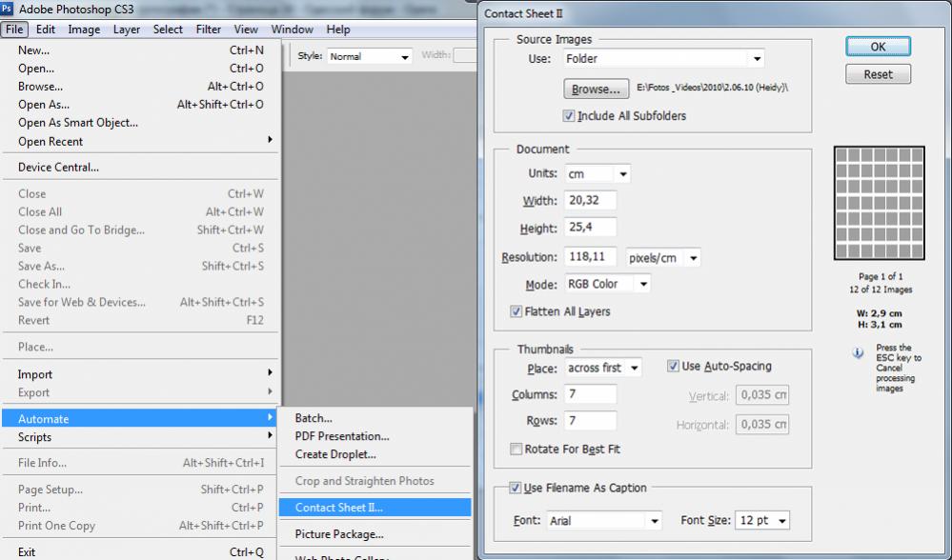Open the Mode dropdown showing RGB Color
This screenshot has height=560, width=952.
coord(607,284)
